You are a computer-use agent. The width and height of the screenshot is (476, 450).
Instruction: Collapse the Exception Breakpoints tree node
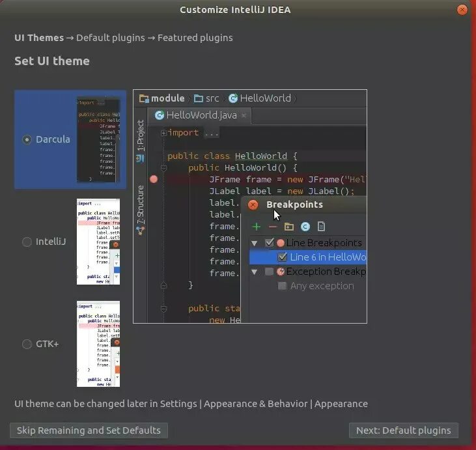255,272
